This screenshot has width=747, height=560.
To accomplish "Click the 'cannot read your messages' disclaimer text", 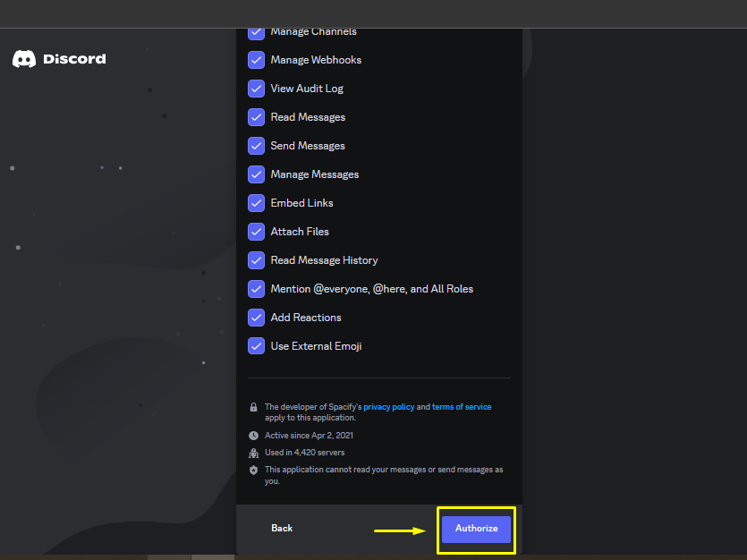I will (x=384, y=475).
